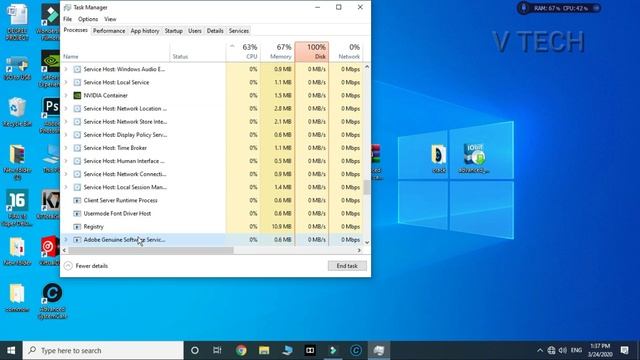640x360 pixels.
Task: Expand Service Host: Time Broker row
Action: 66,148
